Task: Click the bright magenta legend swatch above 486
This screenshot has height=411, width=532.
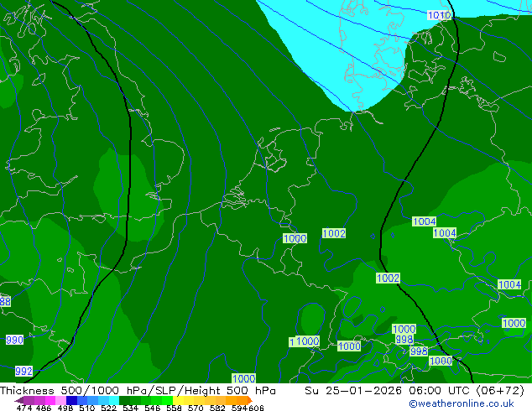Action: point(50,400)
